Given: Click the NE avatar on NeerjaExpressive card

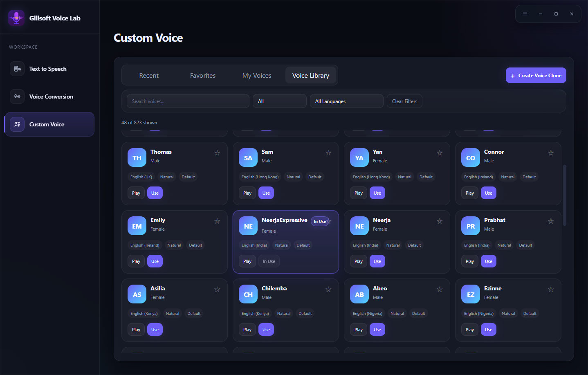Looking at the screenshot, I should pos(248,226).
